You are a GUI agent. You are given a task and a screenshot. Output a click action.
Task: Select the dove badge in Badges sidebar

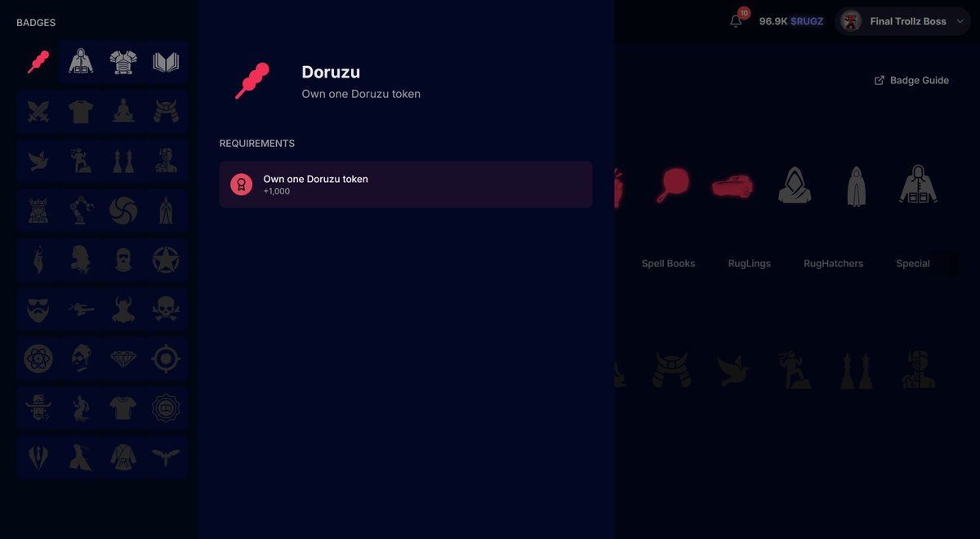(38, 161)
